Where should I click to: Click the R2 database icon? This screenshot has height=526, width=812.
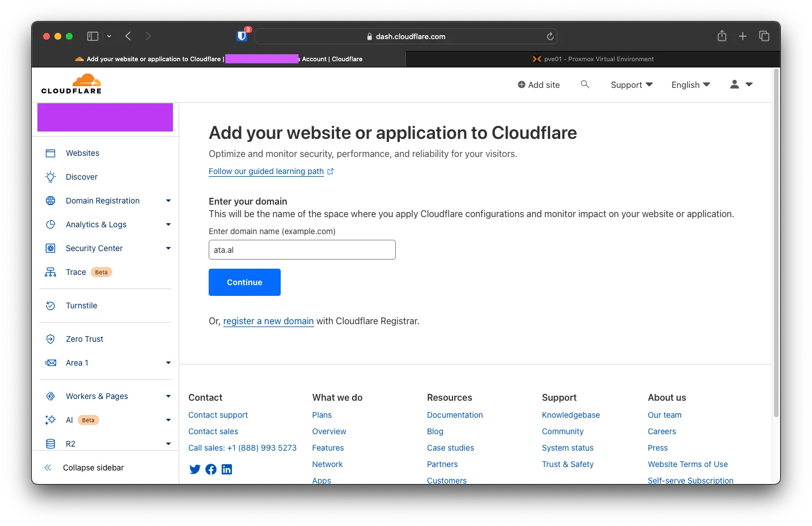(50, 444)
